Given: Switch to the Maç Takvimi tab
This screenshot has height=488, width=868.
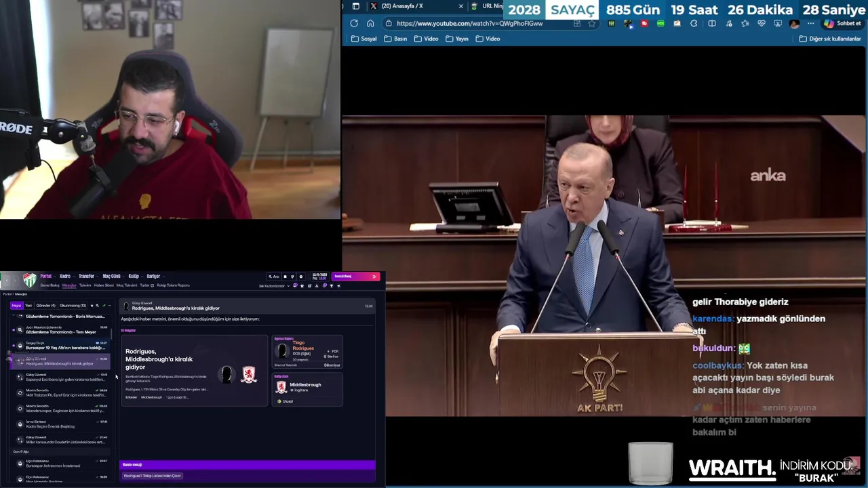Looking at the screenshot, I should 126,285.
